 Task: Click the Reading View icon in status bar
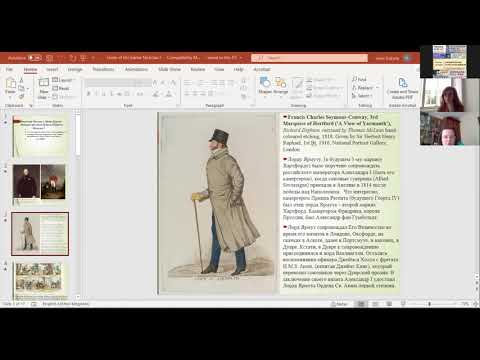click(389, 304)
